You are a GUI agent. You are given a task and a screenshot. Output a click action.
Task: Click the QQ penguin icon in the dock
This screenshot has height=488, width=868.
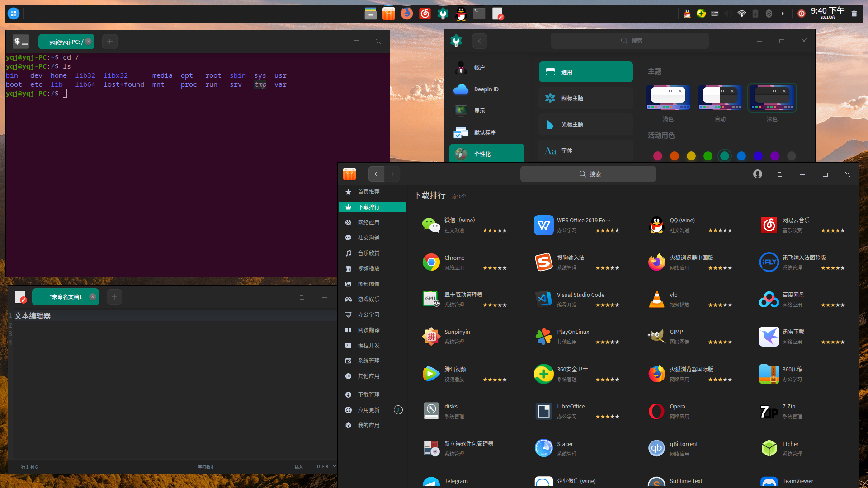click(x=461, y=14)
